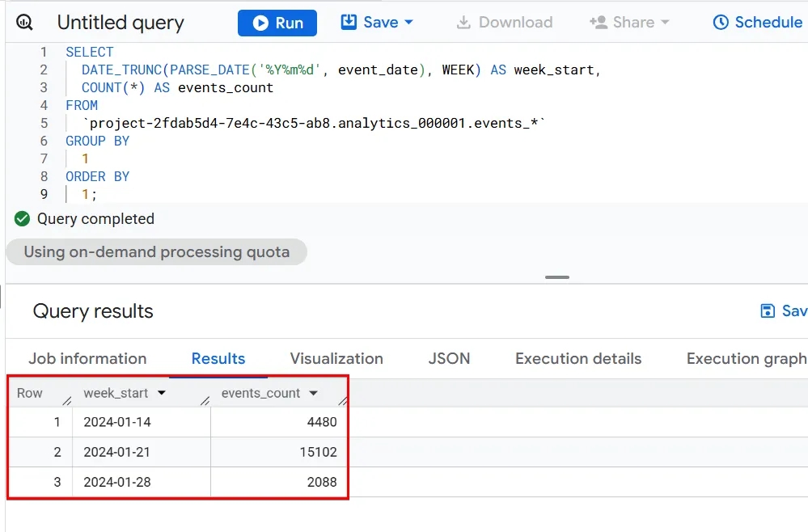Select the Results tab
Viewport: 808px width, 532px height.
[218, 358]
